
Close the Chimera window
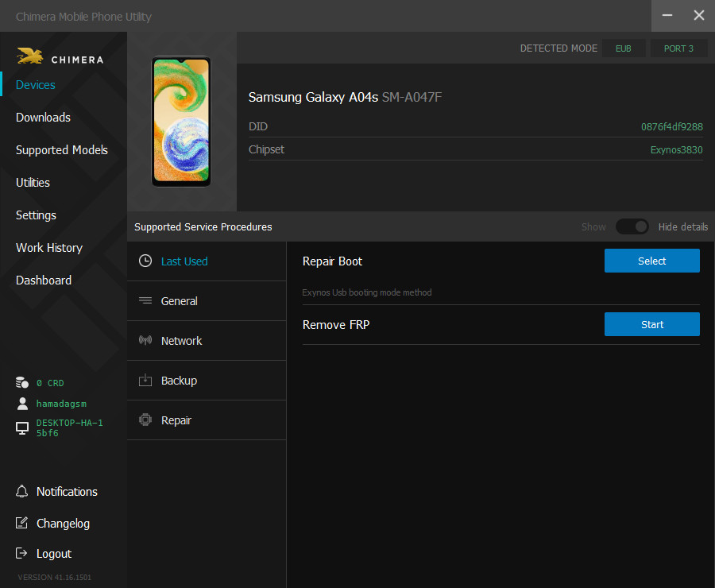pos(699,16)
